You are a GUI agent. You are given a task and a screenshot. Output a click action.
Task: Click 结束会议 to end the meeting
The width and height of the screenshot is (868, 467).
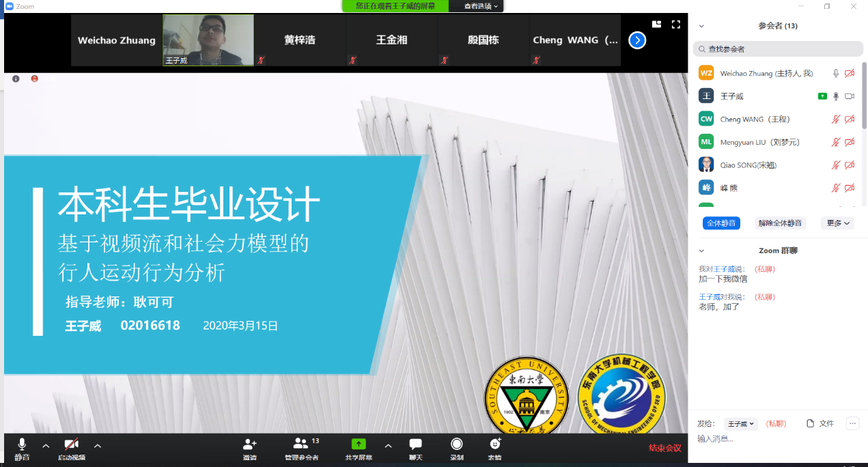click(x=664, y=448)
